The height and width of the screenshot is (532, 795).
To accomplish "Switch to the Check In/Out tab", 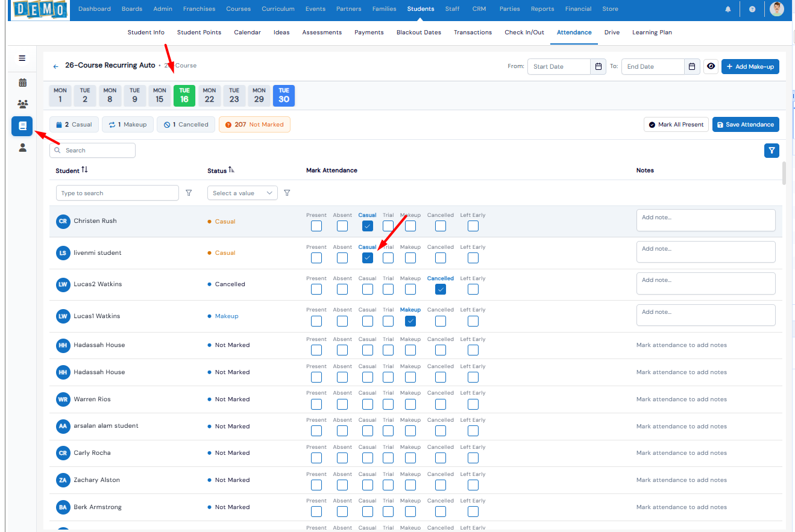I will pos(524,33).
